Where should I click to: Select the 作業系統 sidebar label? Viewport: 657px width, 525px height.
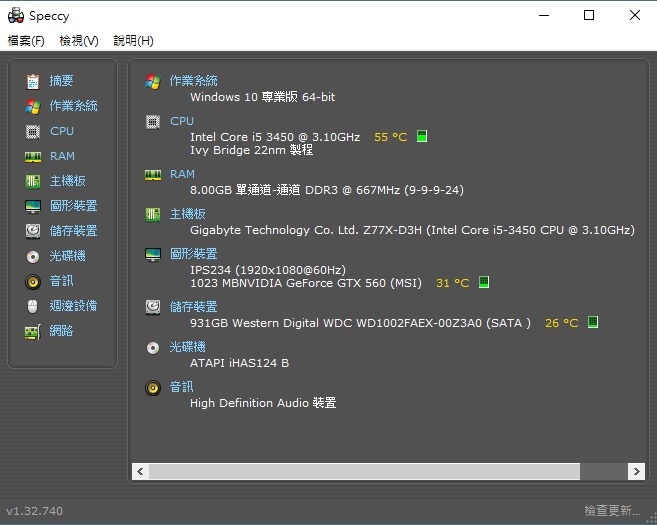[x=73, y=106]
